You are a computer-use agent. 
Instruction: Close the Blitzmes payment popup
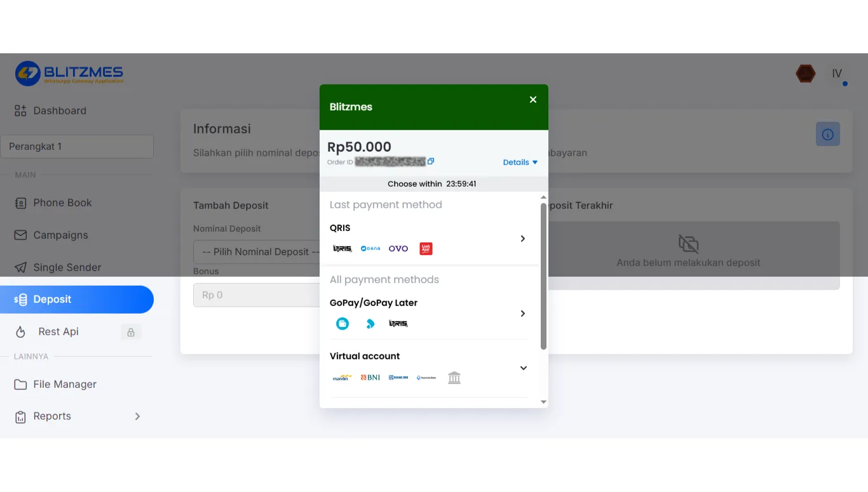tap(533, 100)
